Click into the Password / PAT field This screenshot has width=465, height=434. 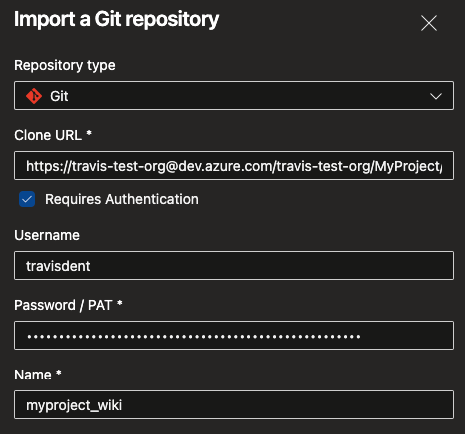[x=234, y=335]
